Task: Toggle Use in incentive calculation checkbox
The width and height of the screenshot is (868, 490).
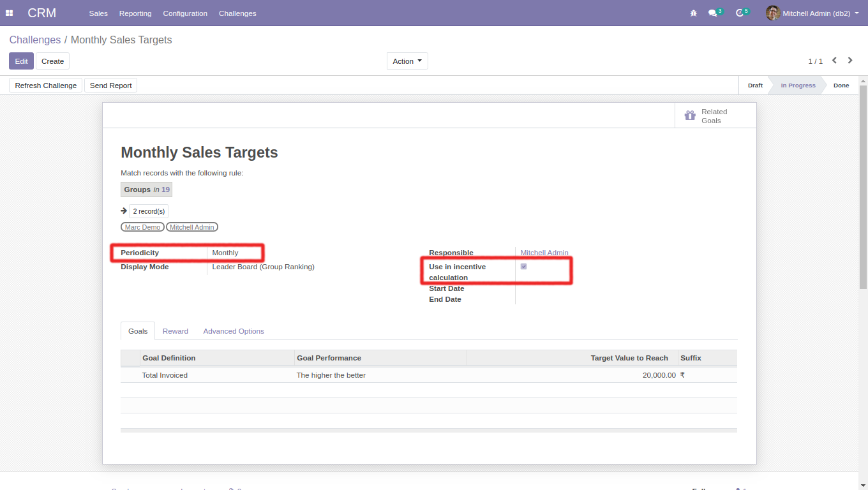Action: coord(524,267)
